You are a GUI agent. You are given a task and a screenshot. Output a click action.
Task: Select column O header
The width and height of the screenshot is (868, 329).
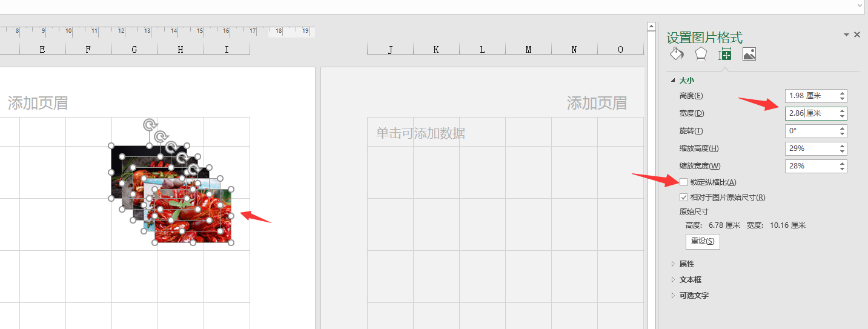(620, 49)
